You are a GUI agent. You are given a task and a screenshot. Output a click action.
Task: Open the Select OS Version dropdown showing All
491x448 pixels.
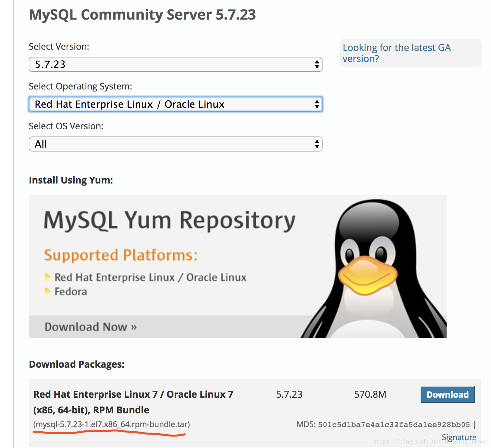pyautogui.click(x=176, y=144)
